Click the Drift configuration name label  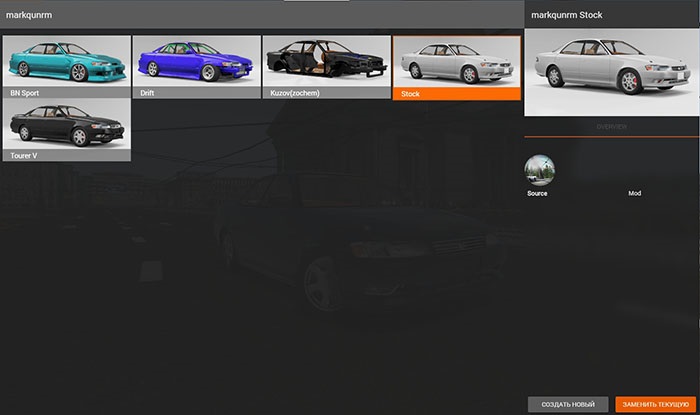[148, 92]
